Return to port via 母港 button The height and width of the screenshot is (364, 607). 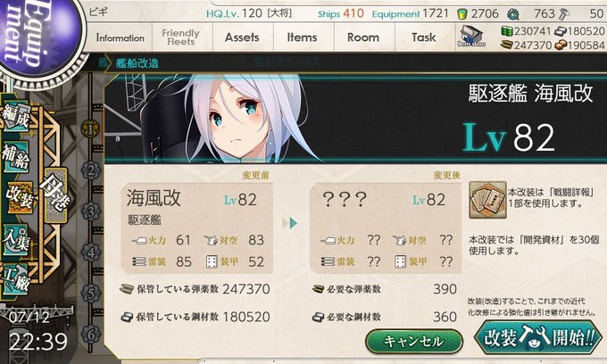point(55,195)
